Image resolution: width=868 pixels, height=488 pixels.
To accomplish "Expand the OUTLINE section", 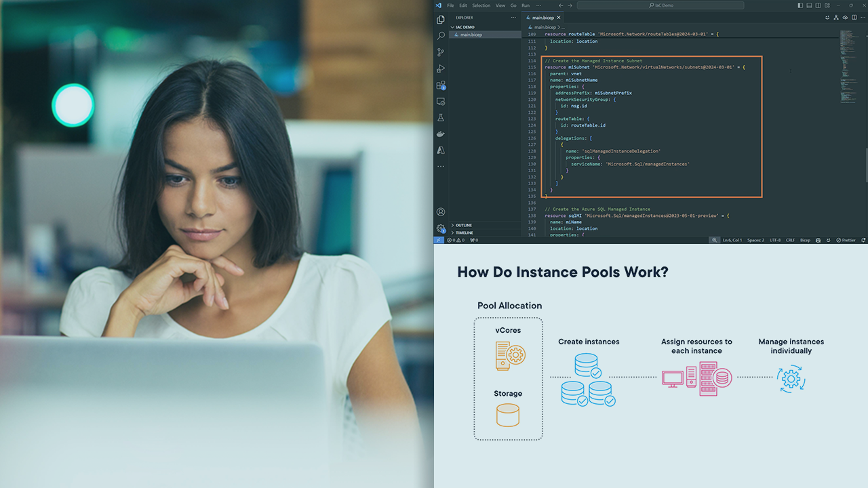I will [464, 225].
